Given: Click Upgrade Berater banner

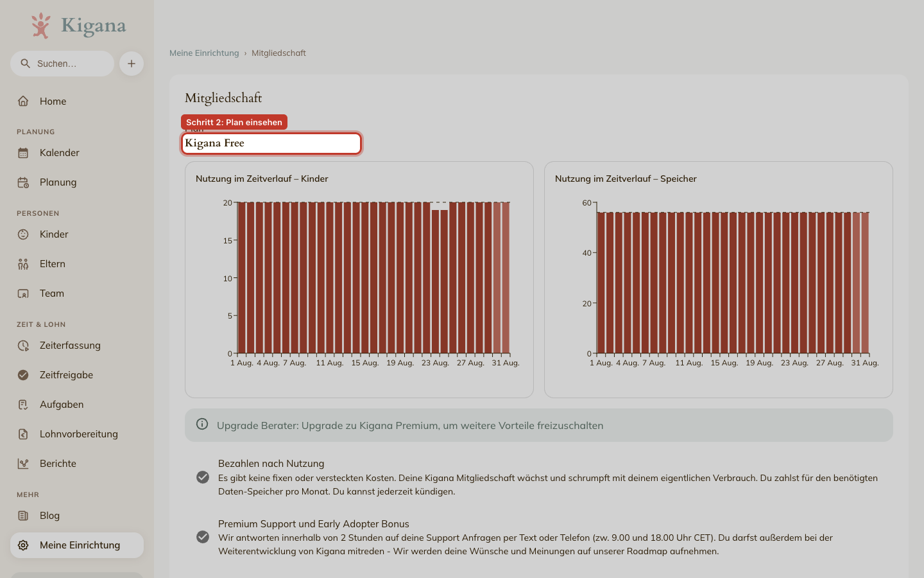Looking at the screenshot, I should [x=539, y=425].
